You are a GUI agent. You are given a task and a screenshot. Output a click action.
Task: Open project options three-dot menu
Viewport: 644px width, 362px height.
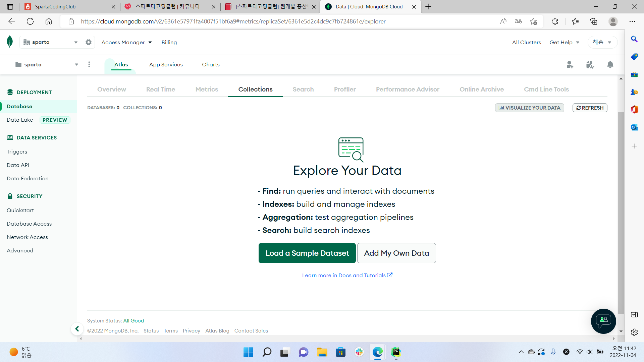tap(89, 64)
